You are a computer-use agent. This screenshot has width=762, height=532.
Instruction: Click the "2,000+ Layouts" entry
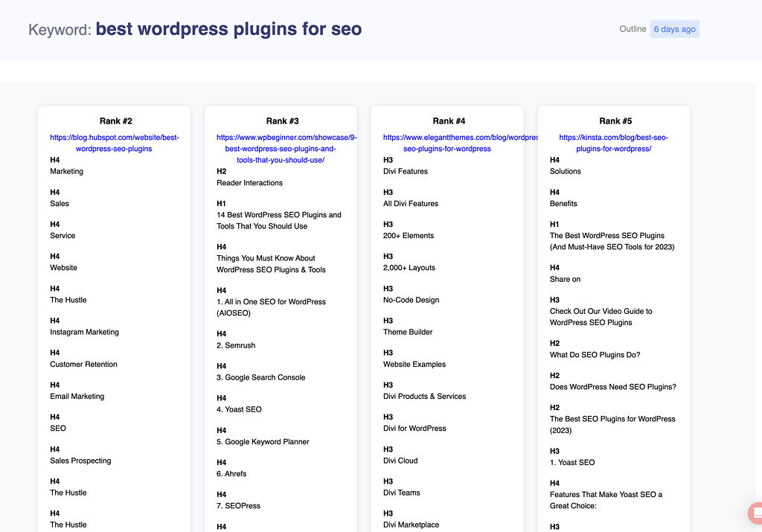[x=409, y=268]
